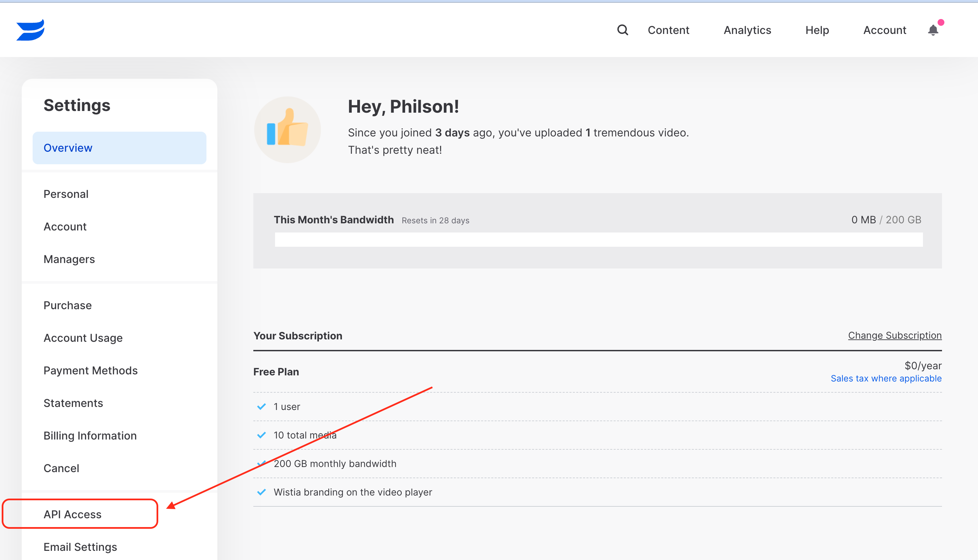Toggle the 10 total media checkbox
This screenshot has height=560, width=978.
pyautogui.click(x=261, y=435)
